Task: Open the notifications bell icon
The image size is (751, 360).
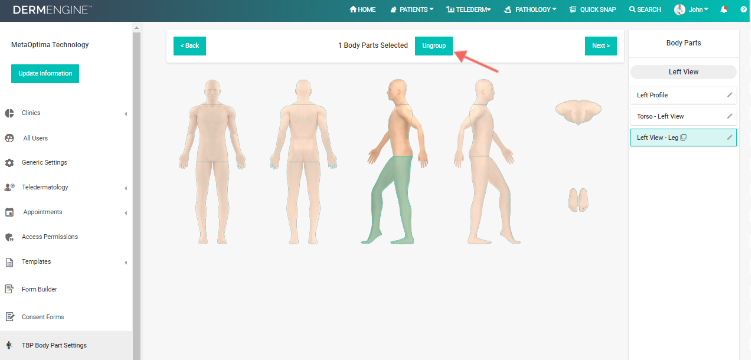Action: pos(724,9)
